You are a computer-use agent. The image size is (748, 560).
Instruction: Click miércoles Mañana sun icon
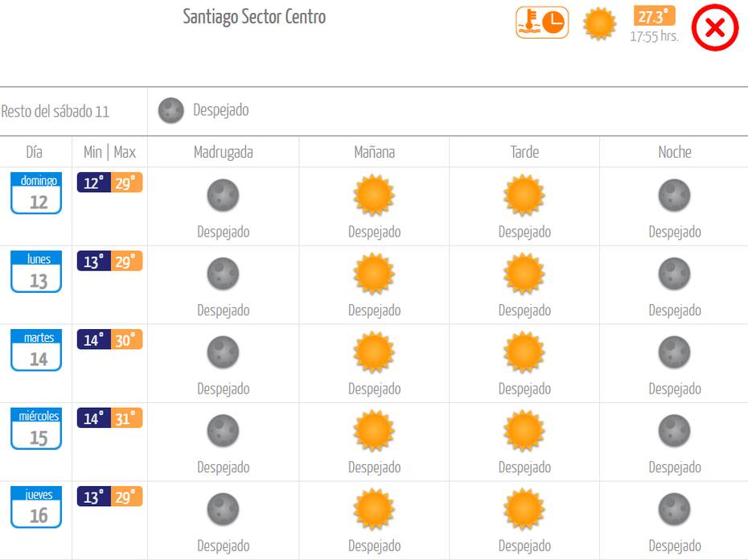point(374,430)
